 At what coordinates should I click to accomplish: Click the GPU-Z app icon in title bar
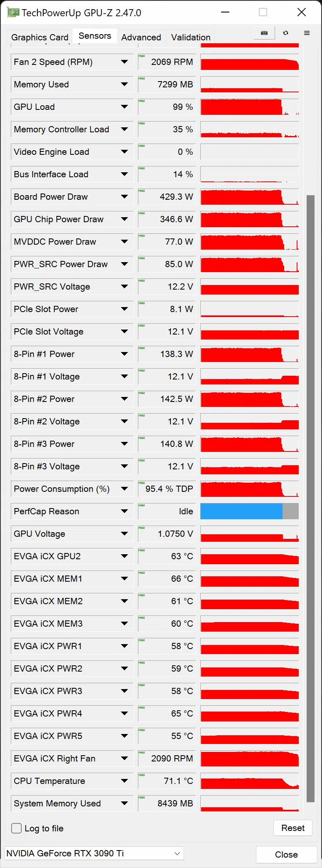13,12
